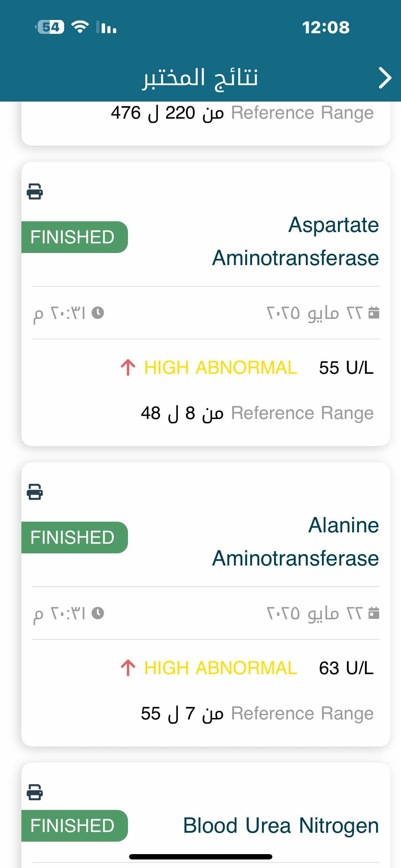Image resolution: width=401 pixels, height=868 pixels.
Task: Tap red up arrow beside 55 U/L
Action: [128, 368]
